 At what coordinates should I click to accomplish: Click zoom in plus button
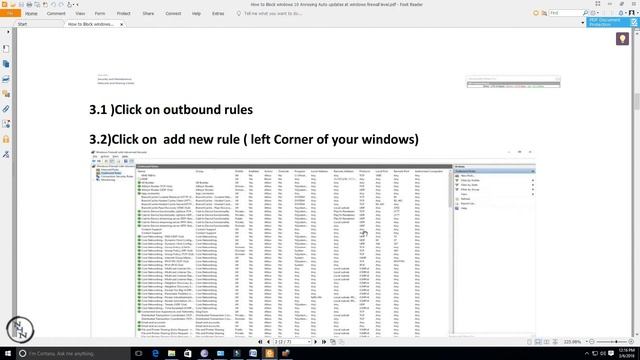pyautogui.click(x=631, y=342)
